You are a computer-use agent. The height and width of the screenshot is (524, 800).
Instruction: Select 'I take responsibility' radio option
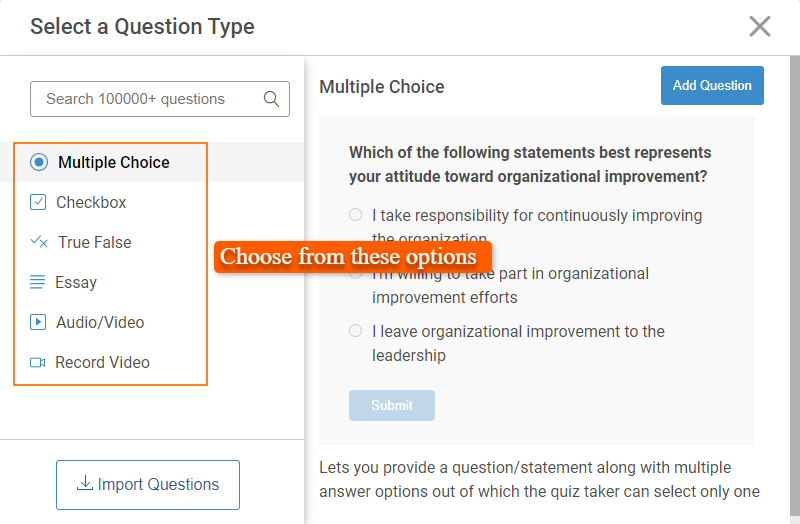point(355,215)
